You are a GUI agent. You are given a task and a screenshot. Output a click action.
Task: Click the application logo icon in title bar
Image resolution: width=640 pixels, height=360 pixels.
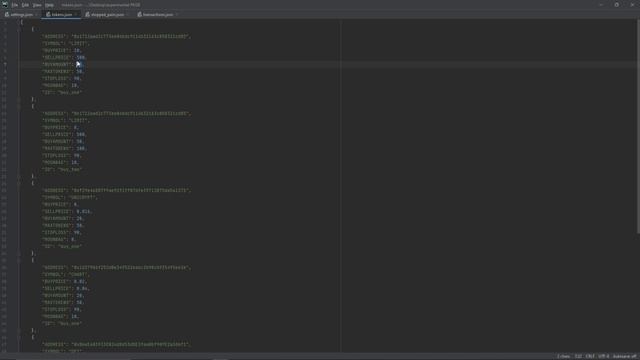click(5, 5)
